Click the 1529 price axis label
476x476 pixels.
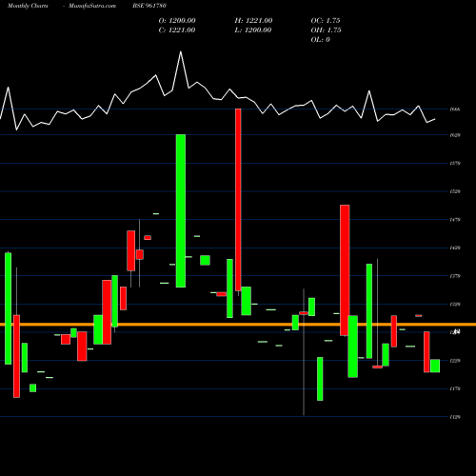pyautogui.click(x=455, y=191)
